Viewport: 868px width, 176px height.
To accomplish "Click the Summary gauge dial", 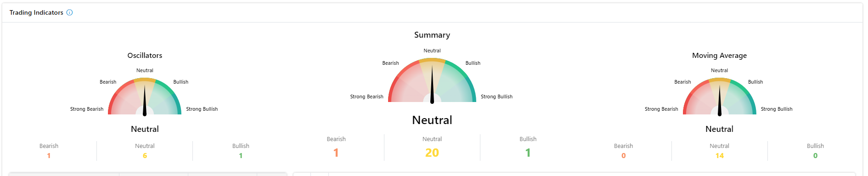I will click(432, 80).
